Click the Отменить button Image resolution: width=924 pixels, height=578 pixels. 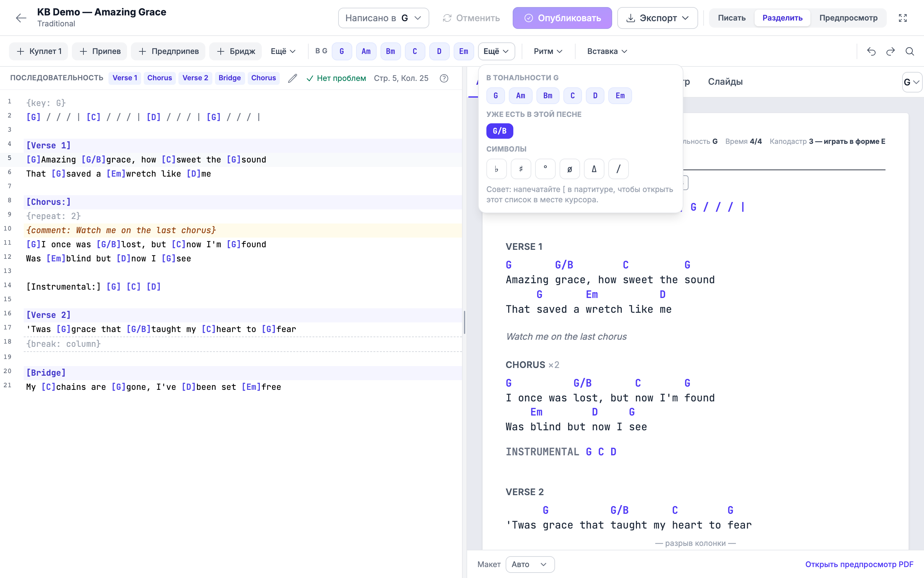(x=471, y=18)
